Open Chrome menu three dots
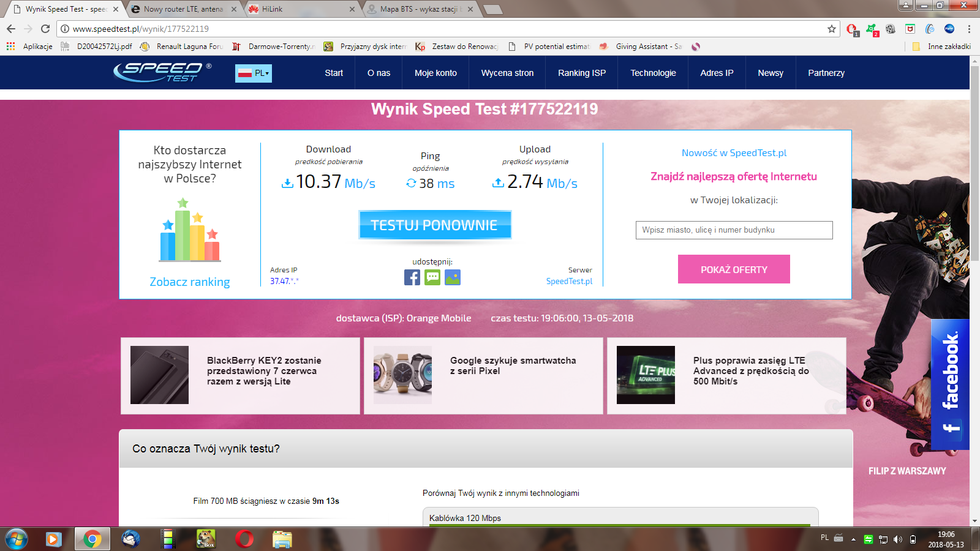 (969, 29)
